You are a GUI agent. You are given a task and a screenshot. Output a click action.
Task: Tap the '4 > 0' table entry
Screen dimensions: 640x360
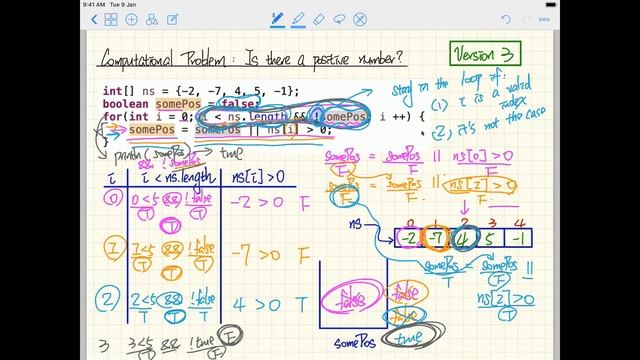click(x=257, y=305)
